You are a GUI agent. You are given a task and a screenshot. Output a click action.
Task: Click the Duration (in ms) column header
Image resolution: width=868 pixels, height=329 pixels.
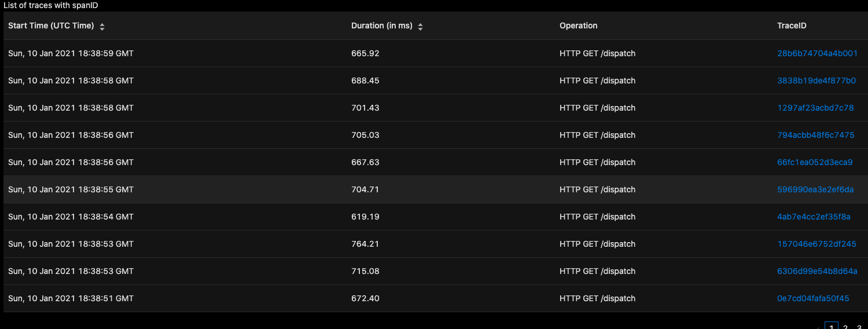coord(381,26)
